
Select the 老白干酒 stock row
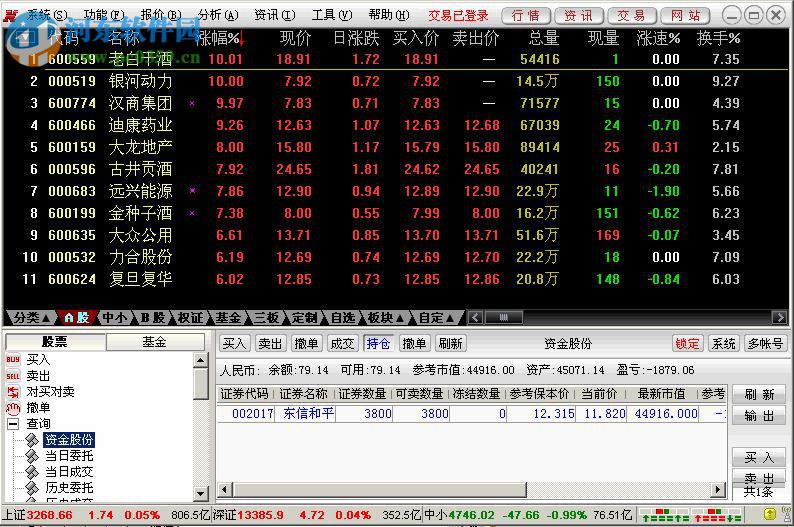[395, 59]
